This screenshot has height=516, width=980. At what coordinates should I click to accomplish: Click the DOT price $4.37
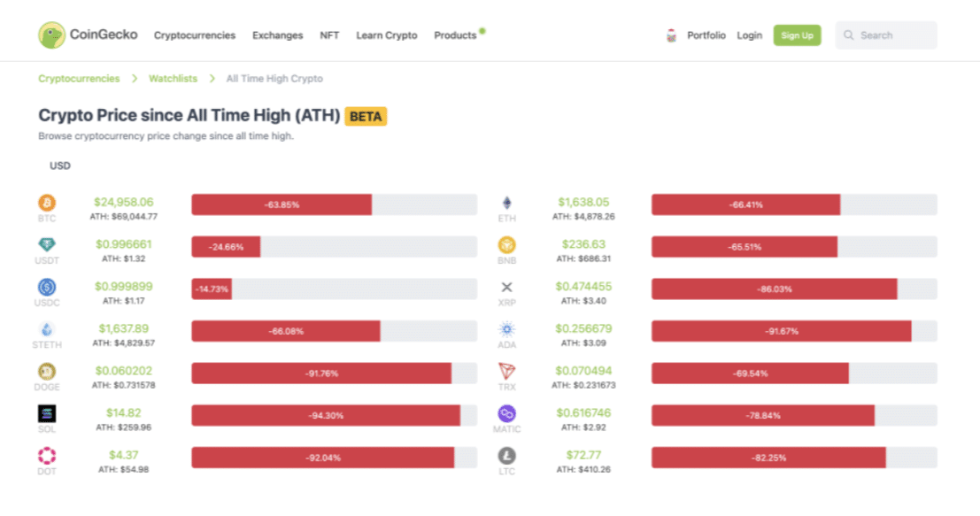click(x=124, y=455)
